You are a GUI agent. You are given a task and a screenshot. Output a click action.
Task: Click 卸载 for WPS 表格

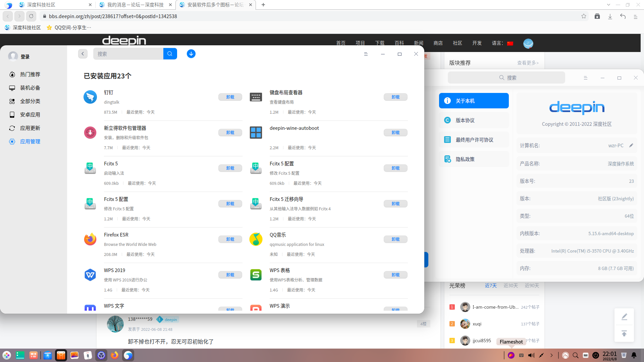[x=395, y=275]
